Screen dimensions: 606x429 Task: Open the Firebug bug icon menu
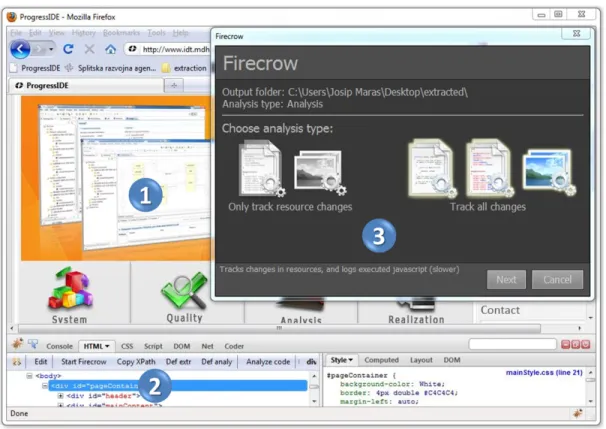click(x=17, y=343)
